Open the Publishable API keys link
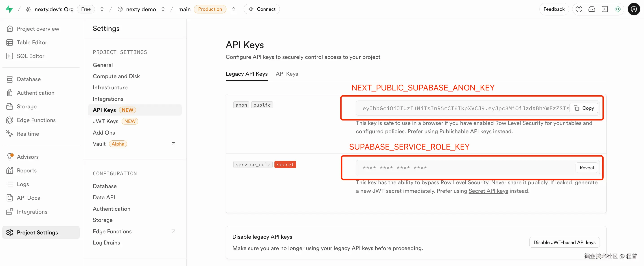This screenshot has width=644, height=266. 465,131
